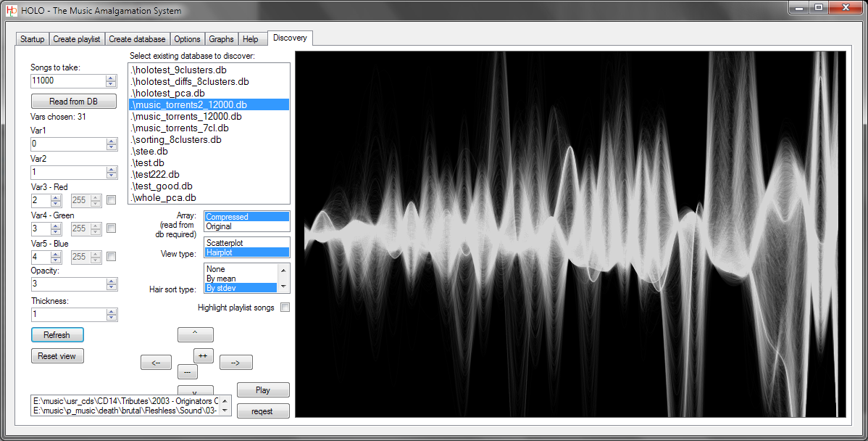Enable the Var4 Green checkbox
The width and height of the screenshot is (868, 441).
click(112, 228)
